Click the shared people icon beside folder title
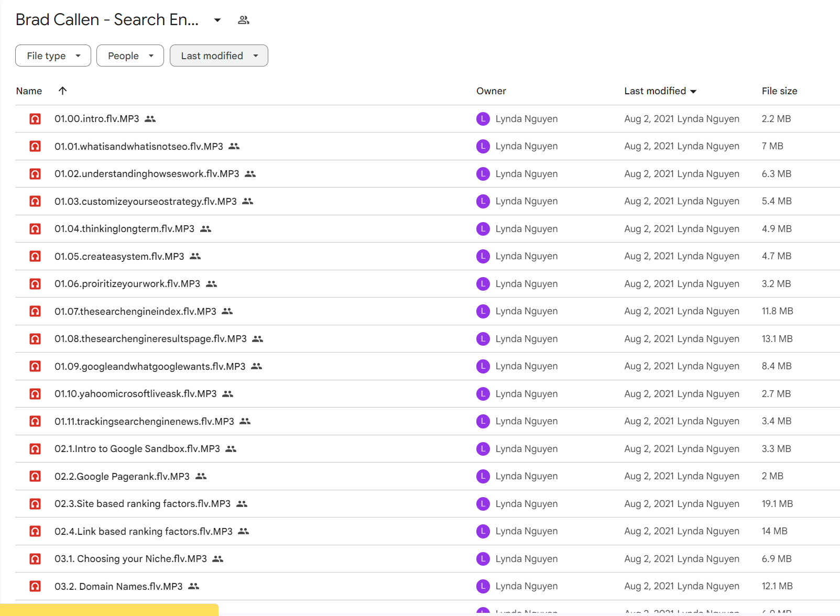Image resolution: width=840 pixels, height=616 pixels. (x=244, y=20)
